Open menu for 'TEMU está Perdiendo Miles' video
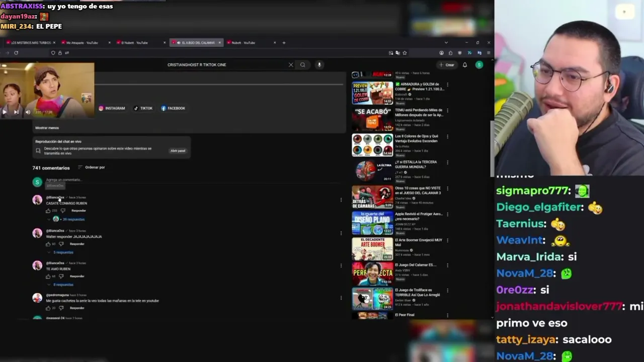The height and width of the screenshot is (362, 644). click(x=447, y=111)
